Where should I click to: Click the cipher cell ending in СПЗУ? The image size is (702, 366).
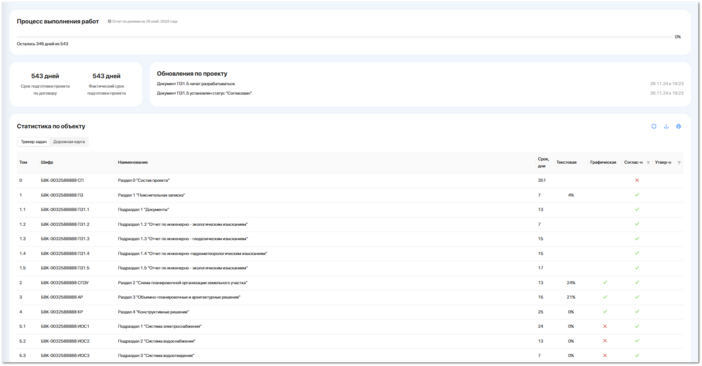click(64, 283)
